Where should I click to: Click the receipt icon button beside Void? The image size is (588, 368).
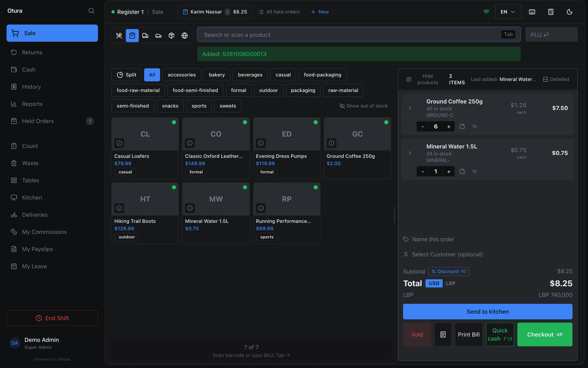click(443, 334)
